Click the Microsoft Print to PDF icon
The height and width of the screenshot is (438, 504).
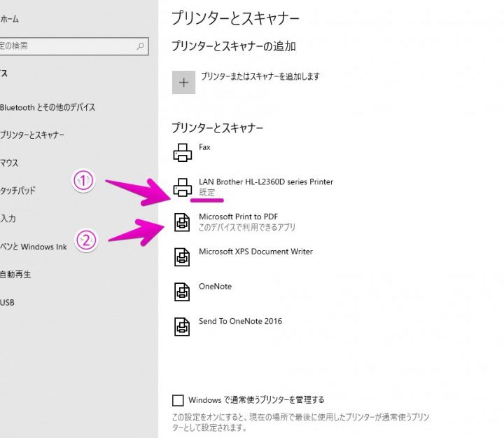(182, 222)
